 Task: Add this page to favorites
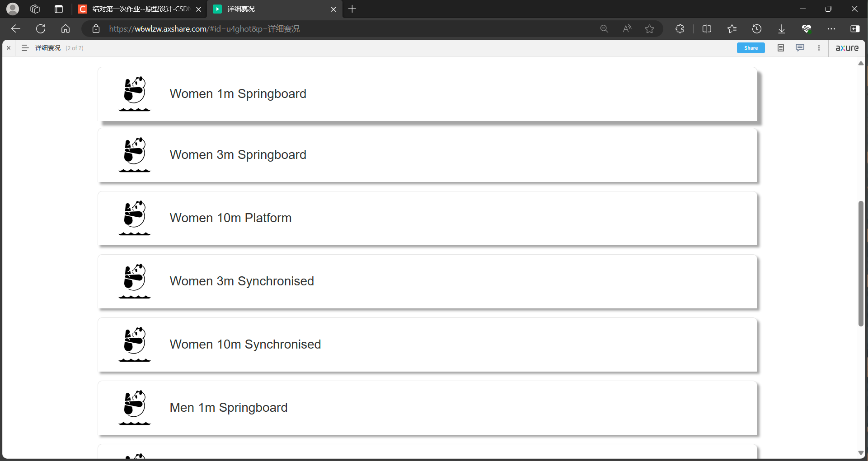click(649, 29)
